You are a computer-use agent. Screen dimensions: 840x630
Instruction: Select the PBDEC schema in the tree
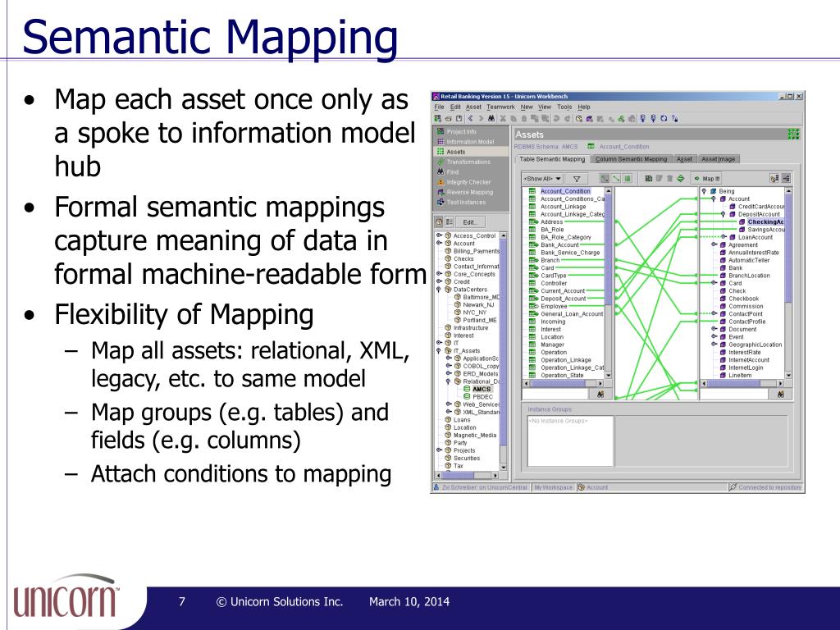pos(482,397)
